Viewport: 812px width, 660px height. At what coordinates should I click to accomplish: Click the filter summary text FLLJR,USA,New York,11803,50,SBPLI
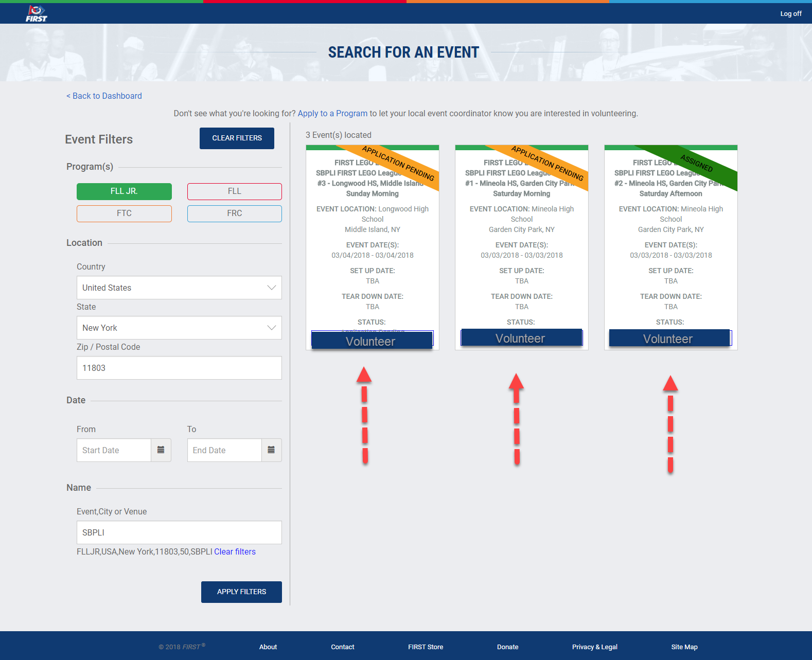pyautogui.click(x=145, y=551)
